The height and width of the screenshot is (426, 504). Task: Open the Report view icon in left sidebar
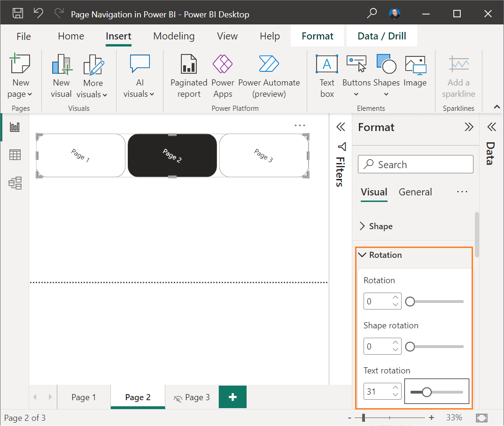point(15,126)
